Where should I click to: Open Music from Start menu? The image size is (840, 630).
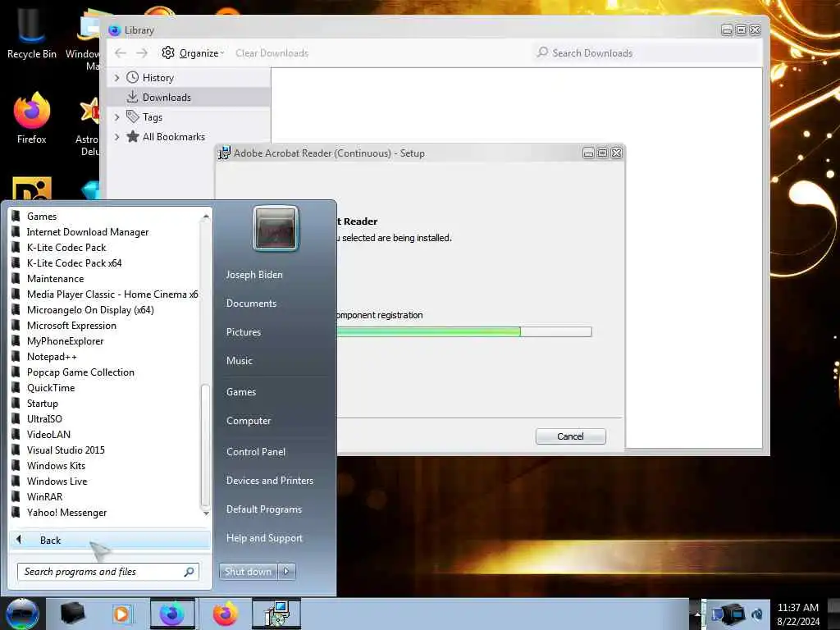point(239,361)
